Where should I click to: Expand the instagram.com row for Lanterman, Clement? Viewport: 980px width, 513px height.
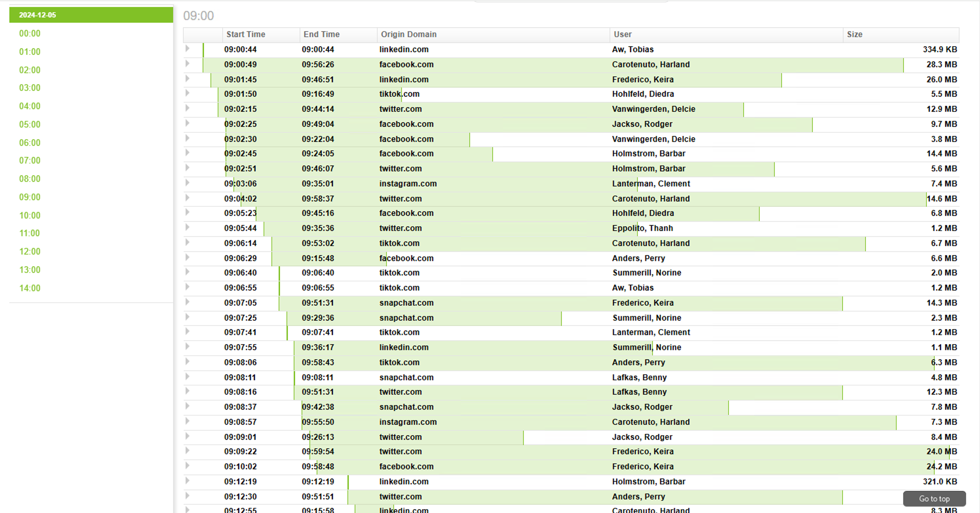point(187,183)
